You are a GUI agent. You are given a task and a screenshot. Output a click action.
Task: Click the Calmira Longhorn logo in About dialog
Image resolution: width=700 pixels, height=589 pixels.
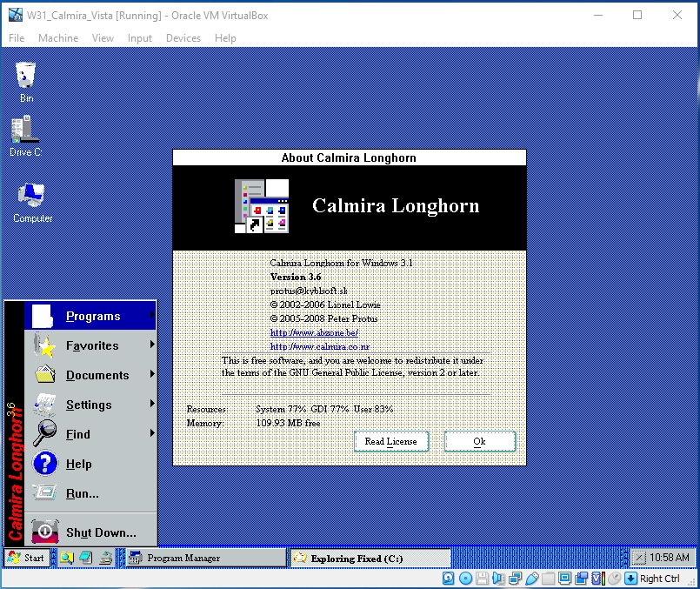pos(262,206)
